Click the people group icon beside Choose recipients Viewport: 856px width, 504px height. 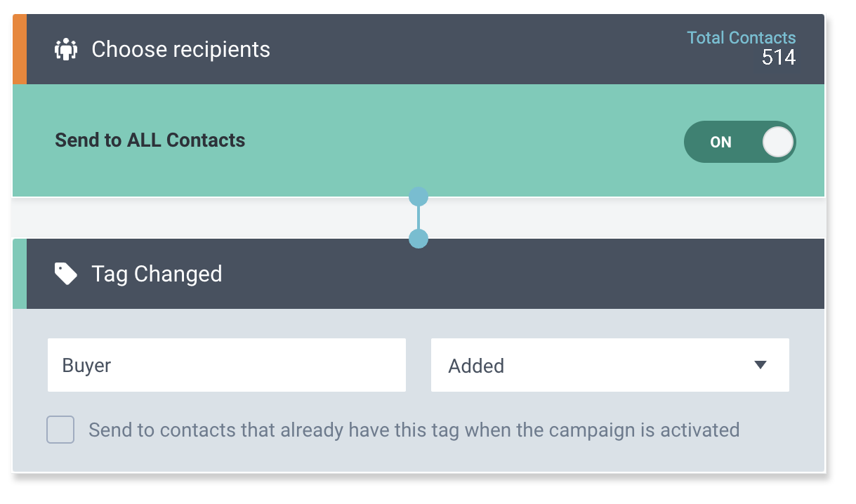pos(66,49)
